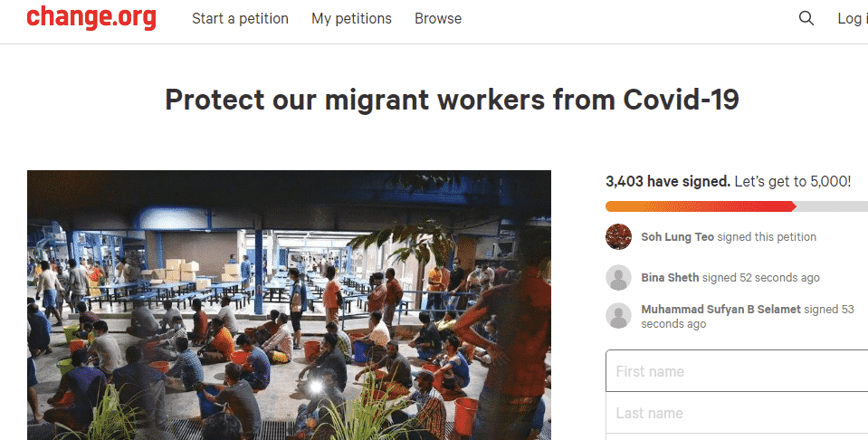Click Muhammad Sufyan B Selamet's avatar icon
Image resolution: width=868 pixels, height=440 pixels.
618,316
